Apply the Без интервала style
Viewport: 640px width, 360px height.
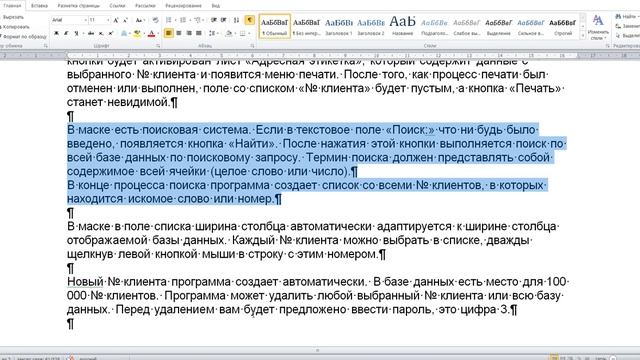(307, 26)
